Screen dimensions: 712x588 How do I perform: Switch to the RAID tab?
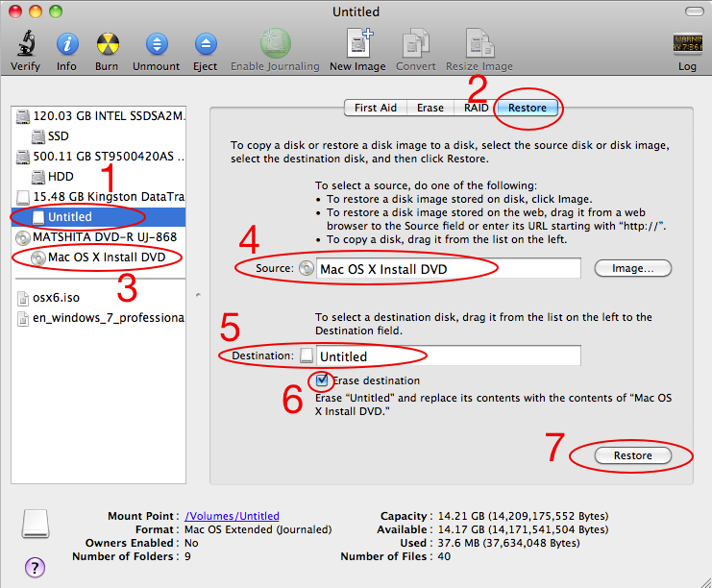point(476,108)
